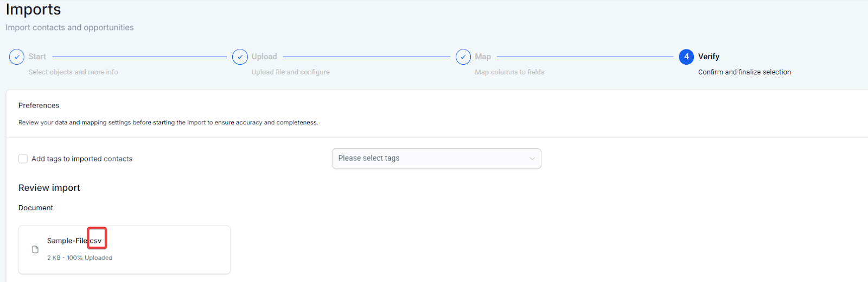The image size is (868, 282).
Task: Click the Start step checkmark icon
Action: click(x=17, y=57)
